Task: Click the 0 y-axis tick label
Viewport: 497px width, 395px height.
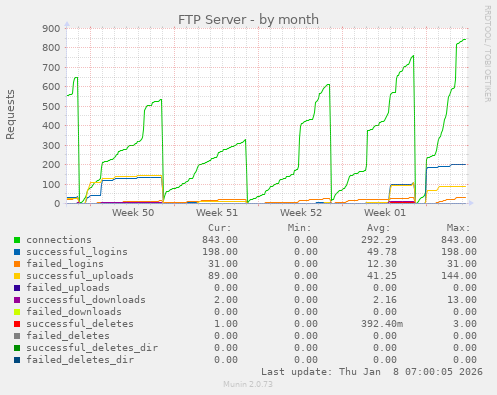Action: [x=57, y=204]
